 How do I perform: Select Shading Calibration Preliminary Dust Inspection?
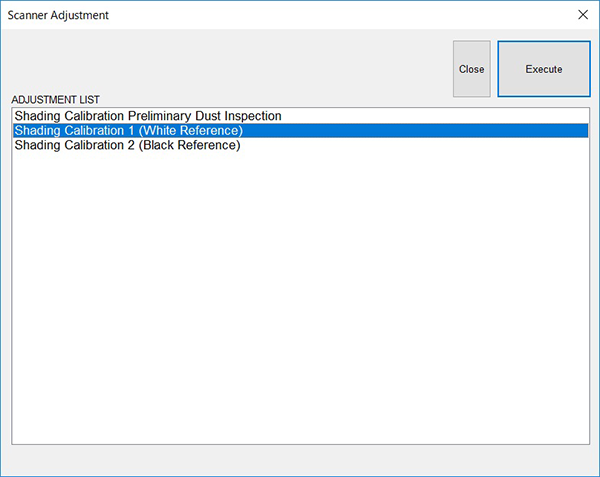(300, 116)
